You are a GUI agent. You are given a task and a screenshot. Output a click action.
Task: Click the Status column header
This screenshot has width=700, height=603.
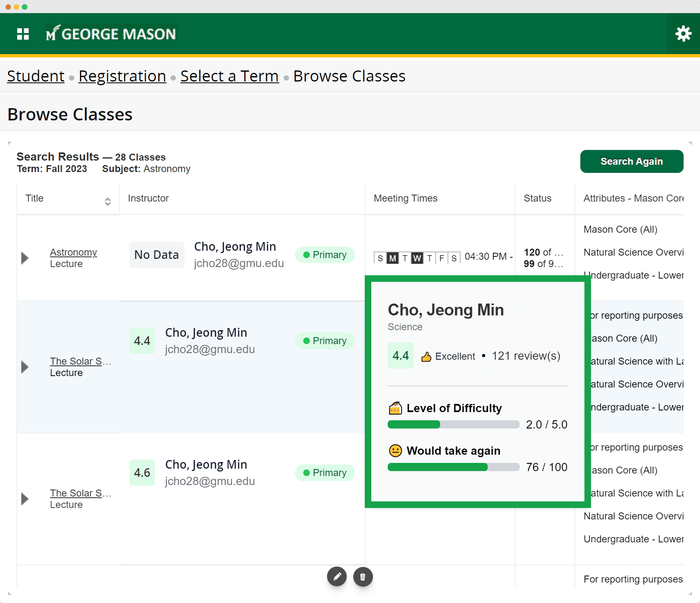pos(545,199)
